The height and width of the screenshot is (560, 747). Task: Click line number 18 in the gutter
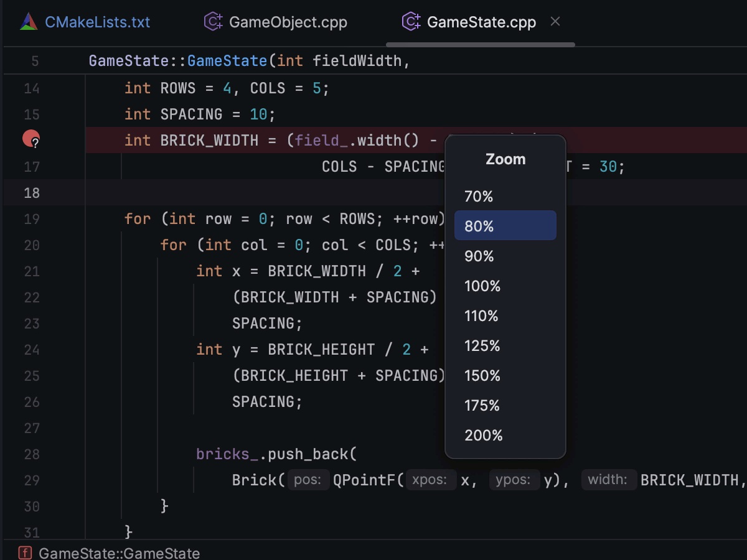point(32,193)
